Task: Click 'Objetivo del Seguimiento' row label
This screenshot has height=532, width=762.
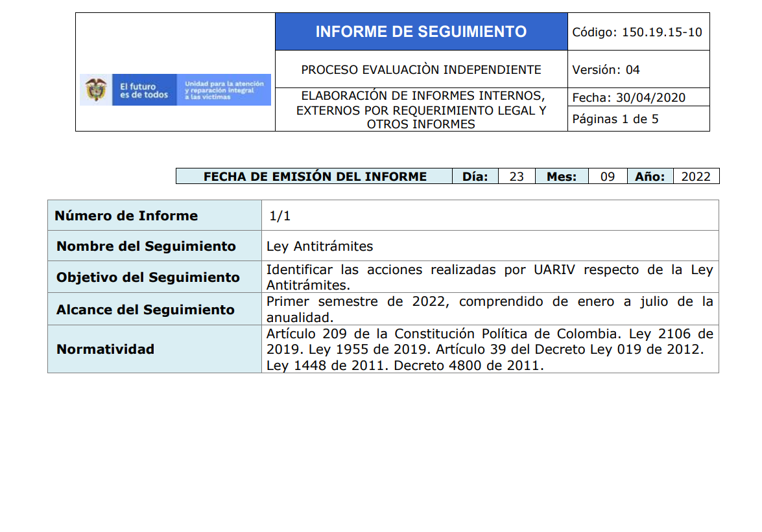Action: [x=149, y=277]
